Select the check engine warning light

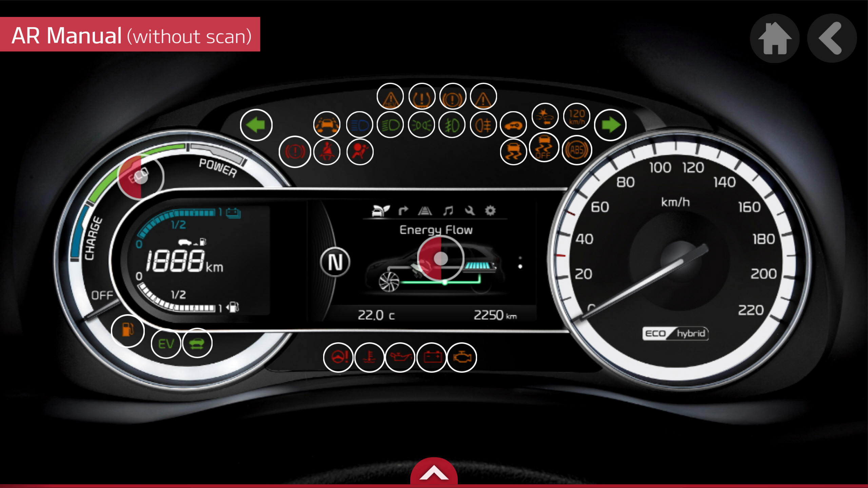click(x=462, y=357)
